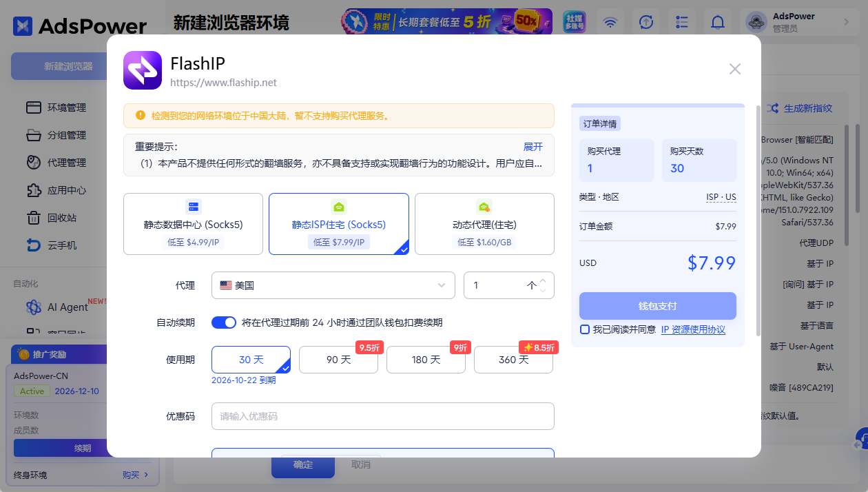
Task: Open the IP 资源使用协议 link
Action: click(693, 329)
